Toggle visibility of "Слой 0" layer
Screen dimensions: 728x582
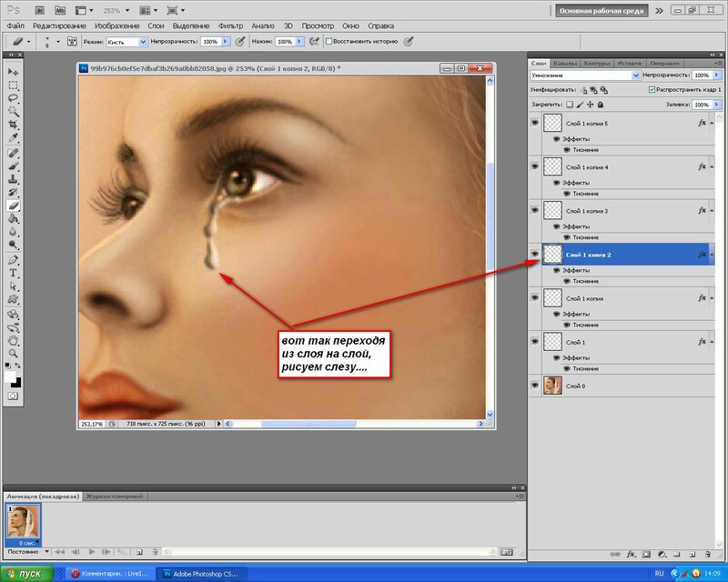(534, 385)
